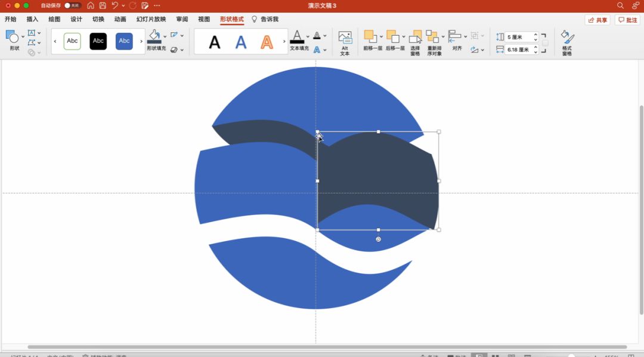Open the Edit Shape points icon

32,42
